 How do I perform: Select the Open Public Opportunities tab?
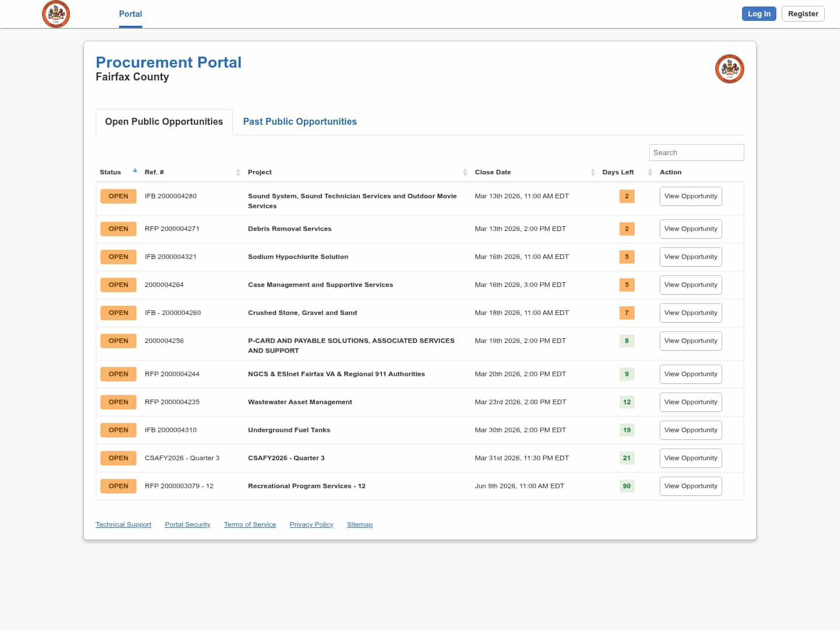click(x=164, y=122)
